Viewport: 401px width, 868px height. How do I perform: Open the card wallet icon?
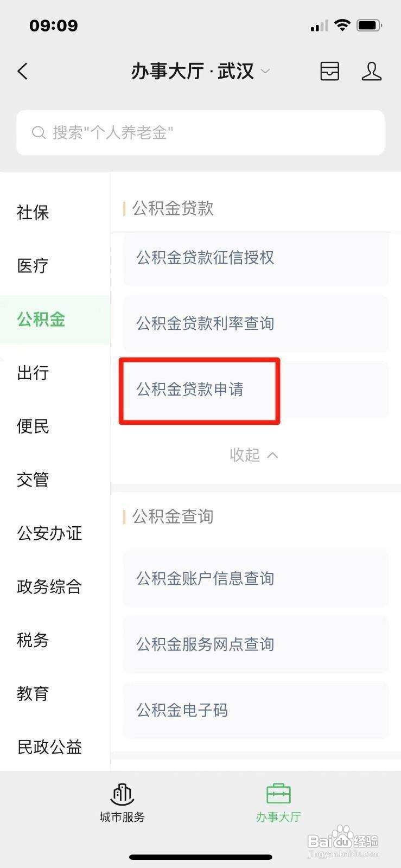click(x=329, y=71)
